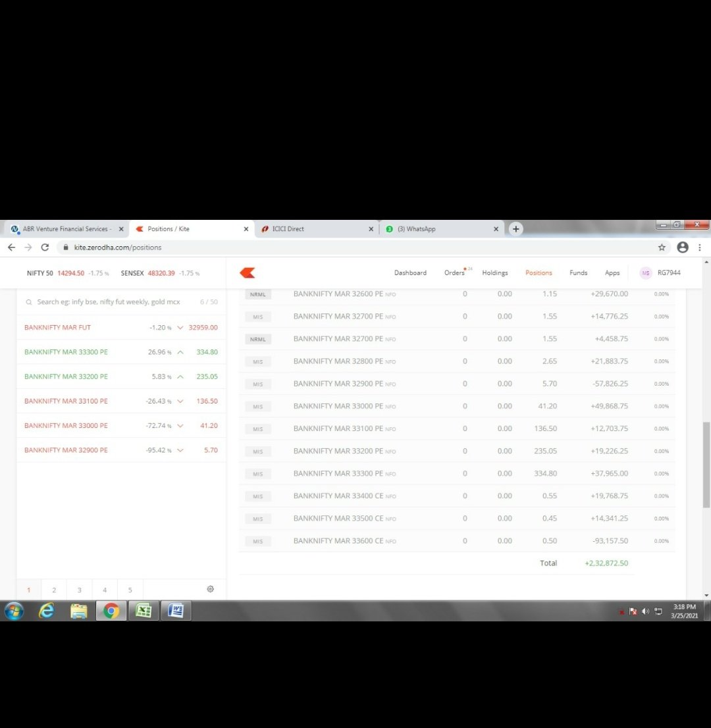Open the Positions menu item
Viewport: 711px width, 728px height.
point(539,273)
